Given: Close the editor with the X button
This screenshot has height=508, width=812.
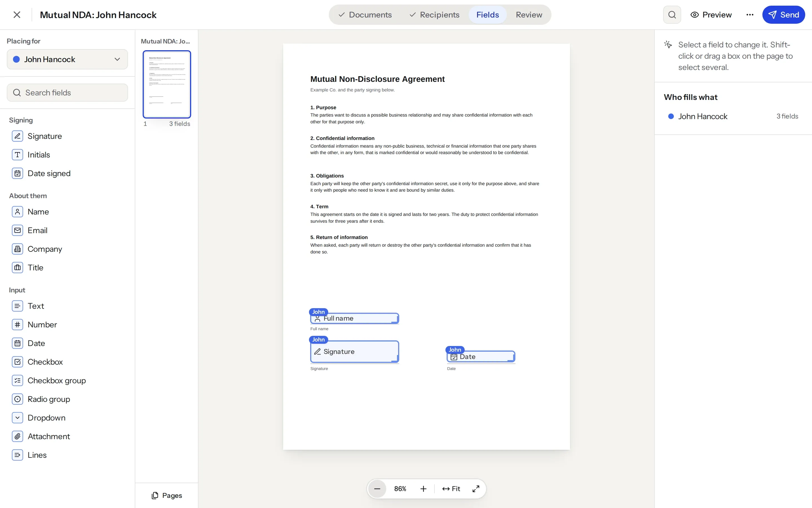Looking at the screenshot, I should coord(17,15).
